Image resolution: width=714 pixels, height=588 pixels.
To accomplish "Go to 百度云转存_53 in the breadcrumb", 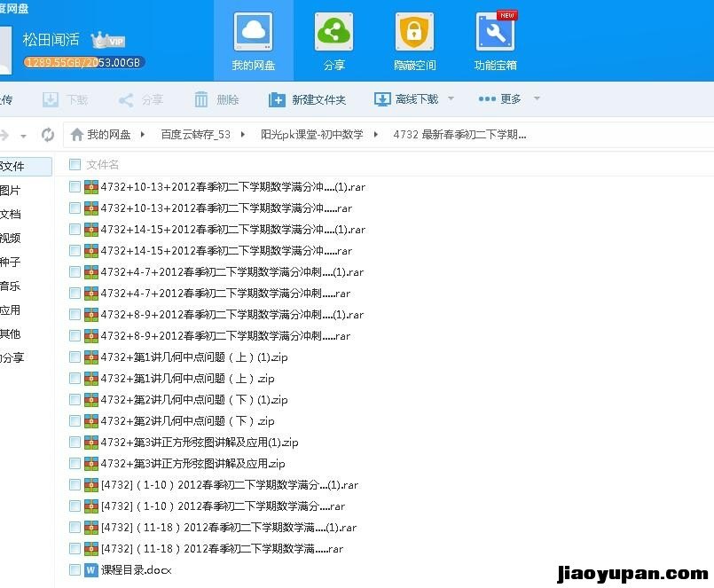I will point(196,134).
